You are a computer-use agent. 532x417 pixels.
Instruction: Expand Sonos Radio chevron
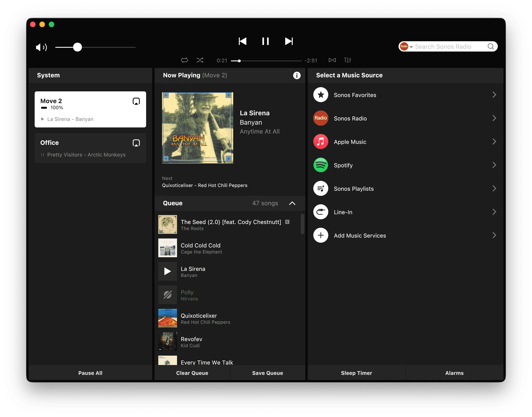(494, 118)
